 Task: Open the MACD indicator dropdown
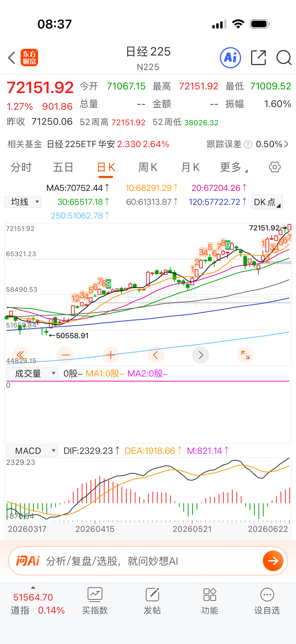(x=32, y=451)
